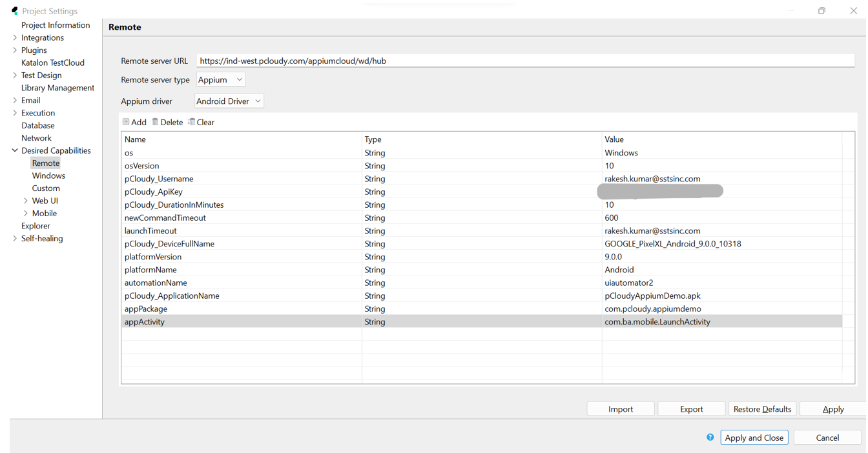This screenshot has width=868, height=453.
Task: Click the Project Settings title bar icon
Action: (16, 10)
